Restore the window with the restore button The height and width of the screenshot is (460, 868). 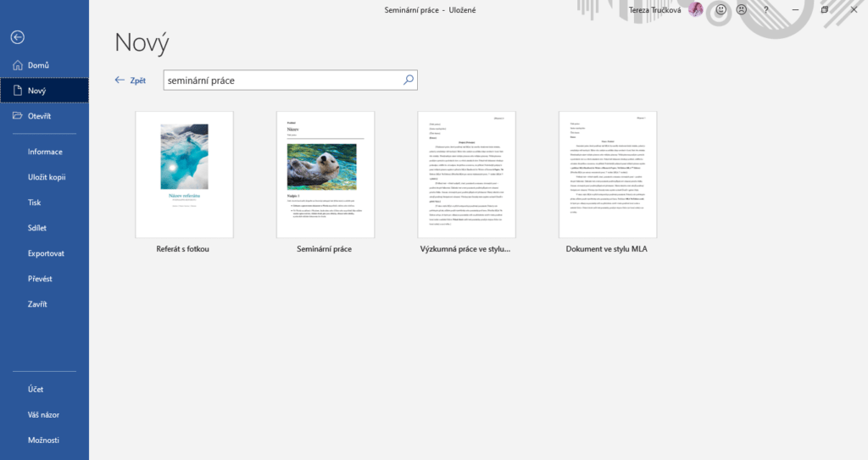pos(824,10)
